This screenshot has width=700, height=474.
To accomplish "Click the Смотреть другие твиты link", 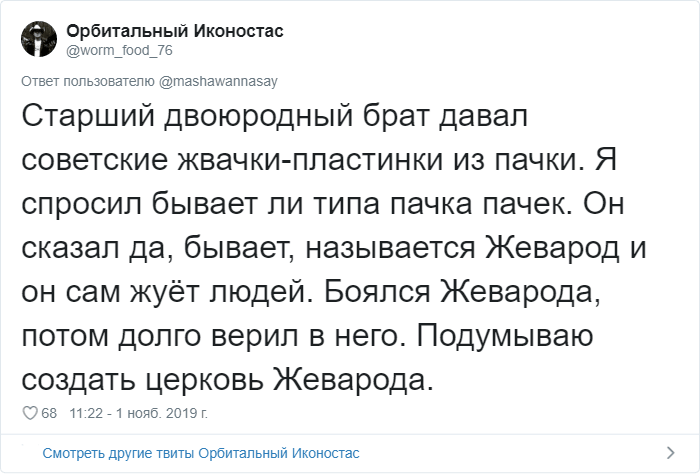I will pyautogui.click(x=200, y=453).
